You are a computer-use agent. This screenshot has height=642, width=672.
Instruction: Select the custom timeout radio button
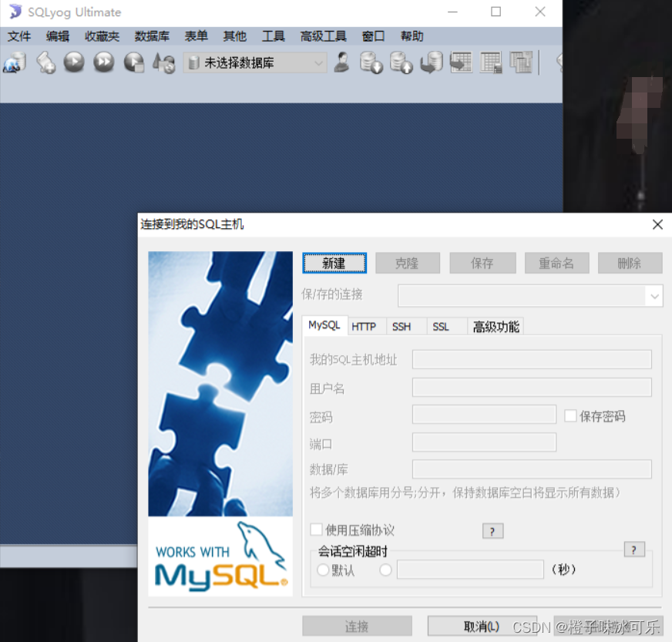(386, 570)
